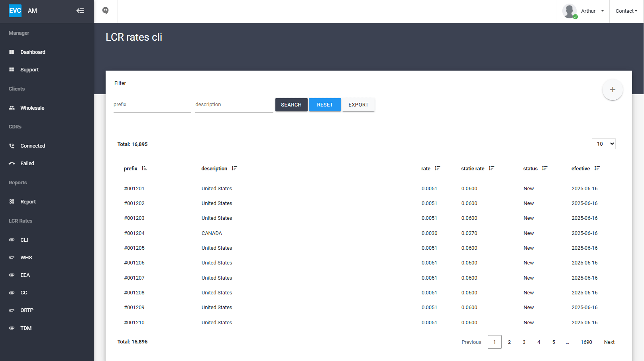Go to Connected CDRs in the sidebar
This screenshot has height=361, width=644.
pyautogui.click(x=33, y=146)
